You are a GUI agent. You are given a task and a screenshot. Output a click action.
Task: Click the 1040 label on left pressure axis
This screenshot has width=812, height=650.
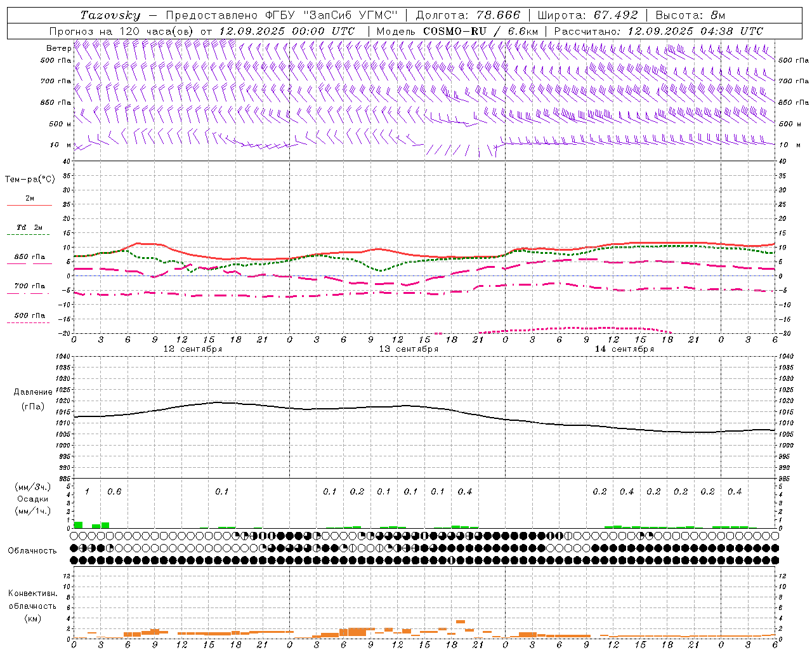point(62,356)
